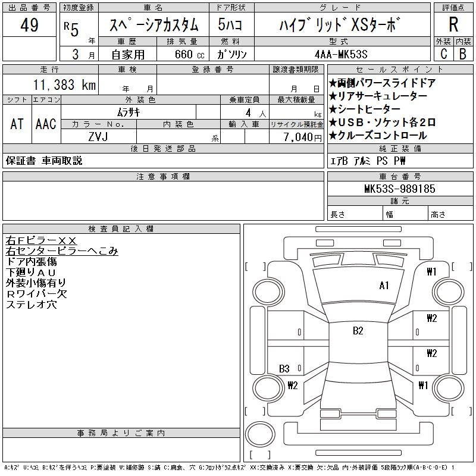Click the front-right wheel circle on the car diagram
Screen dimensions: 476x476
point(448,292)
